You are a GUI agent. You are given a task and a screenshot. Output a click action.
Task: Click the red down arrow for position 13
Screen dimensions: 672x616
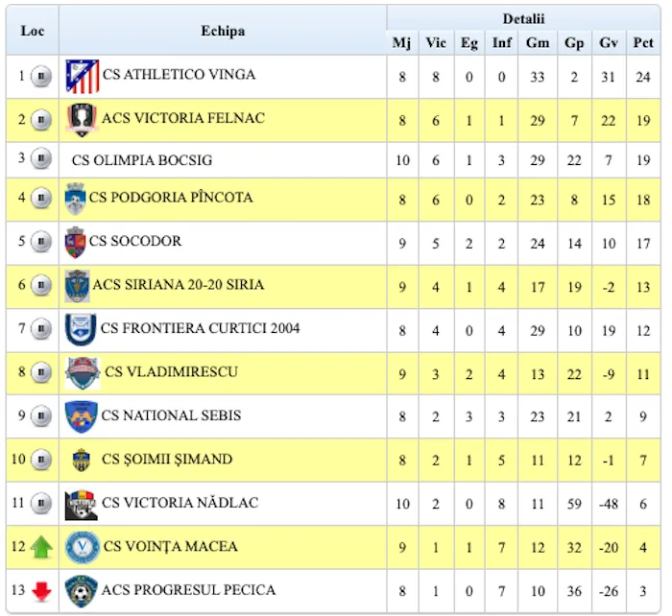[x=40, y=591]
